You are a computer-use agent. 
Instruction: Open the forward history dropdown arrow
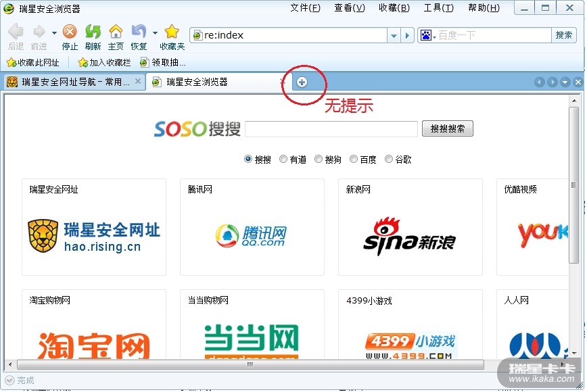pos(54,33)
